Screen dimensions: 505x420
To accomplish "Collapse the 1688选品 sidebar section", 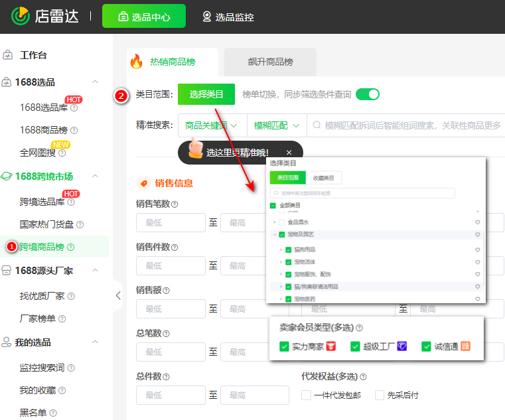I will pyautogui.click(x=95, y=82).
